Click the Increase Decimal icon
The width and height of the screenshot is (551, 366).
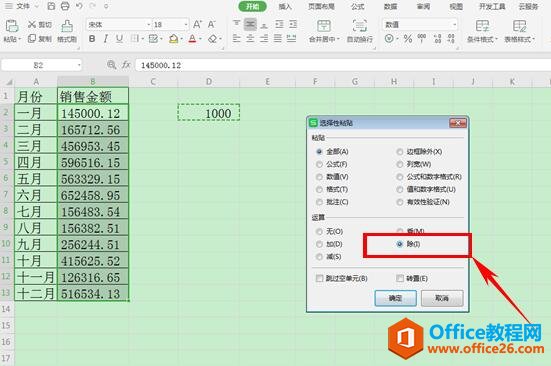point(437,39)
